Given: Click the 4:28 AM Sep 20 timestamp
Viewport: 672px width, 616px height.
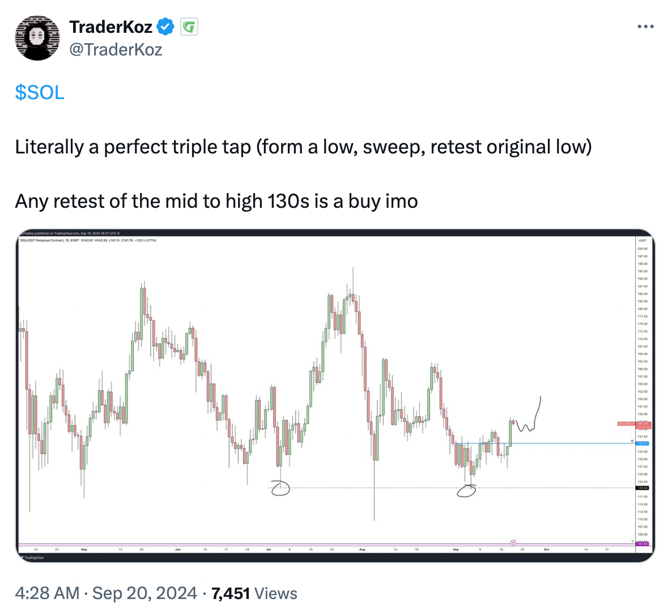Looking at the screenshot, I should [x=106, y=593].
